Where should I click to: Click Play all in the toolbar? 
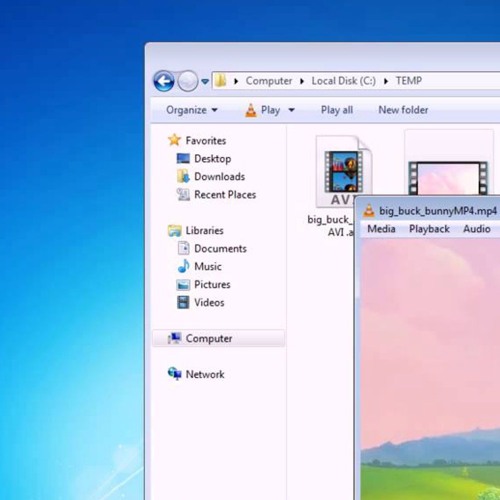(x=337, y=110)
